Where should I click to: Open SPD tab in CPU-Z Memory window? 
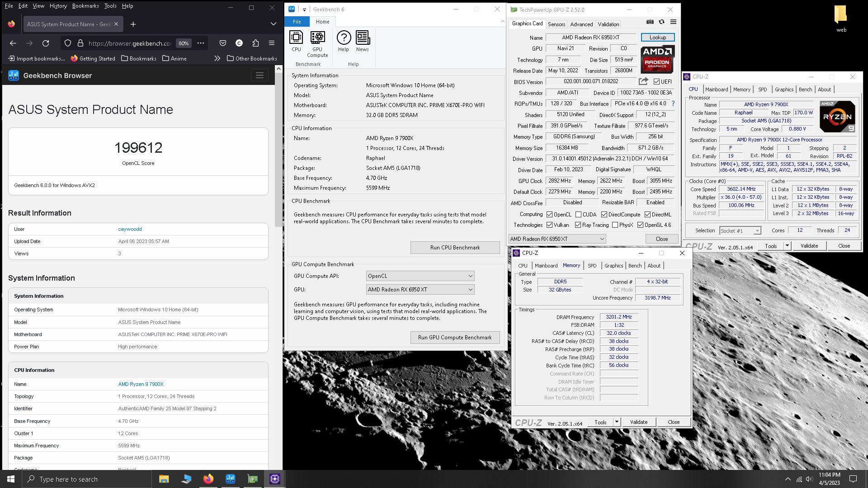click(592, 266)
